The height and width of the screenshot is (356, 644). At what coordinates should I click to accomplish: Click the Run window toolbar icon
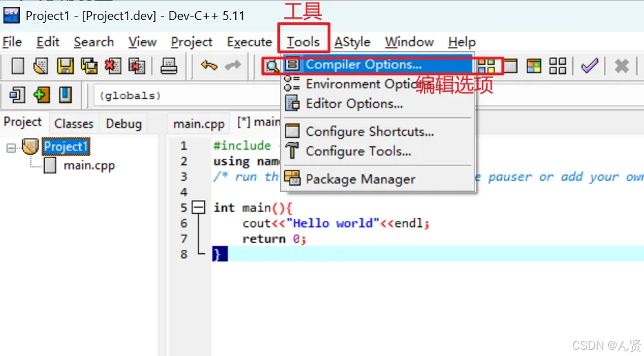(510, 66)
